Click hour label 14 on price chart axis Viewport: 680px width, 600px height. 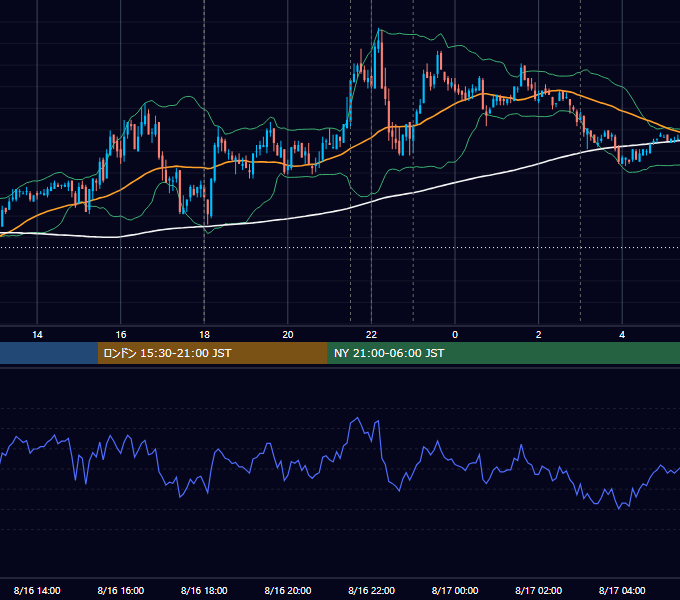(37, 335)
